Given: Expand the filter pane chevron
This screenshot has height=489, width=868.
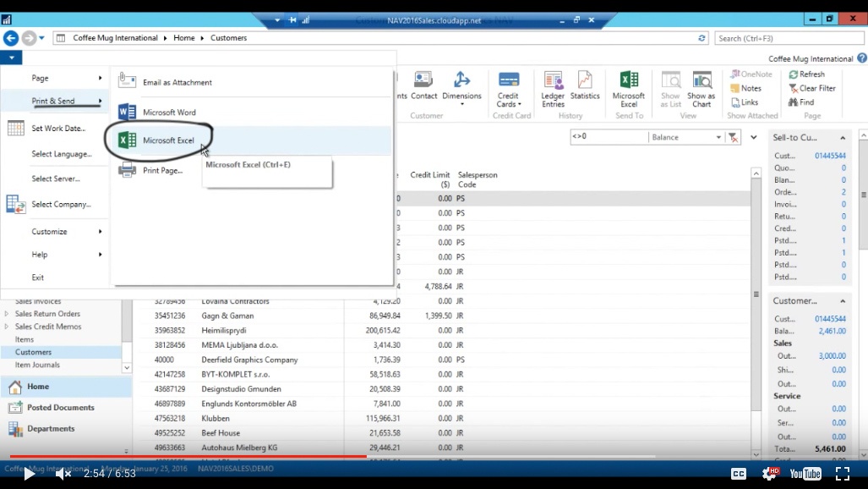Looking at the screenshot, I should click(753, 137).
